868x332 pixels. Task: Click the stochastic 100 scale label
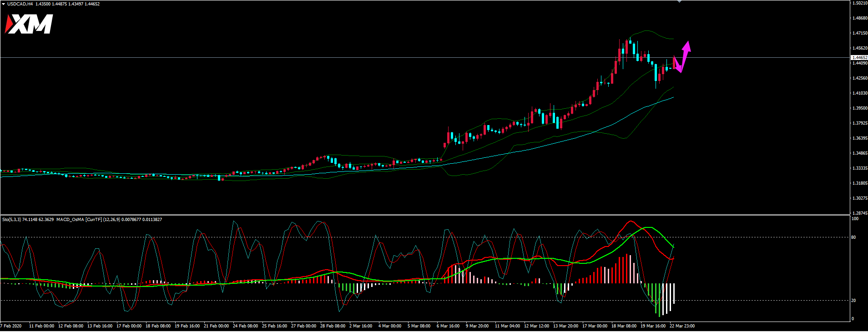[854, 219]
